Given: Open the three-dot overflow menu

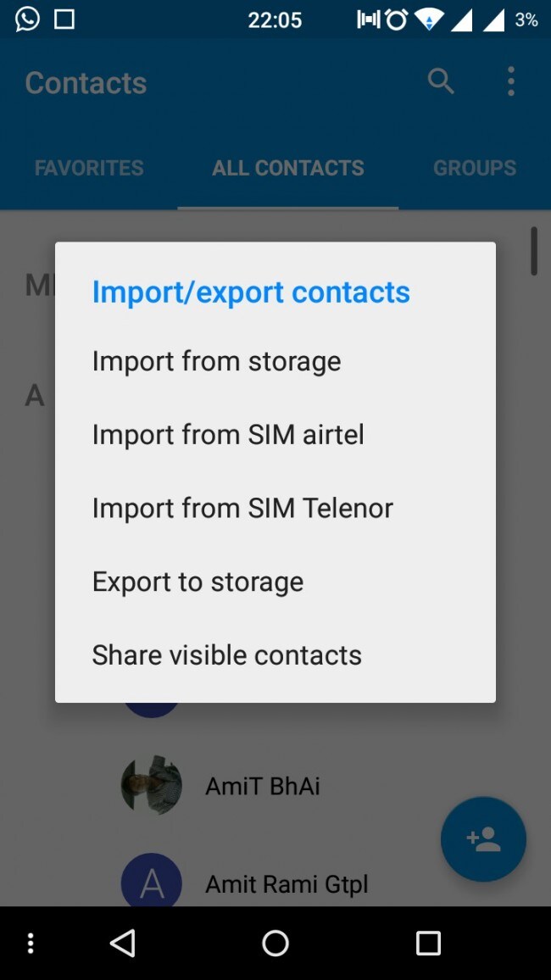Looking at the screenshot, I should coord(510,82).
